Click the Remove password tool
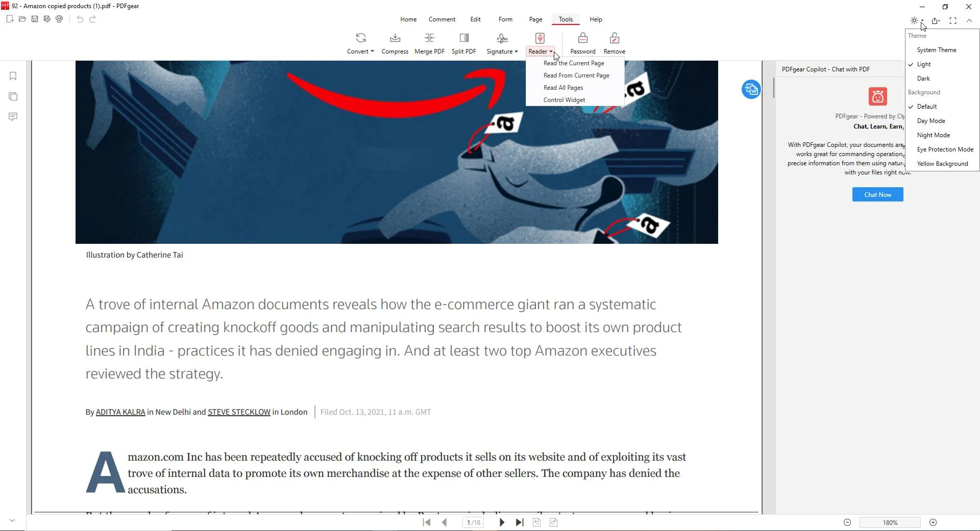 614,43
